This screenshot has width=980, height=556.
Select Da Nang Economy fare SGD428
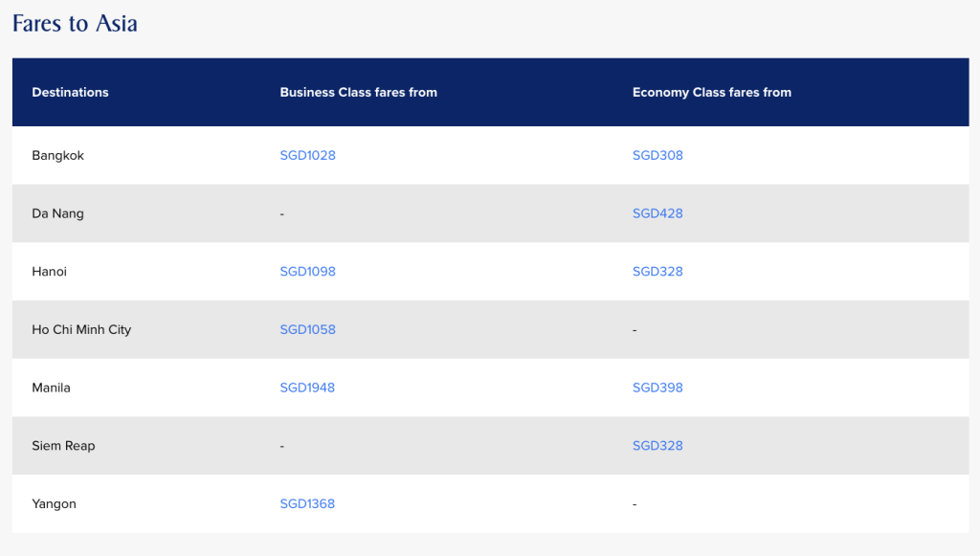(657, 213)
